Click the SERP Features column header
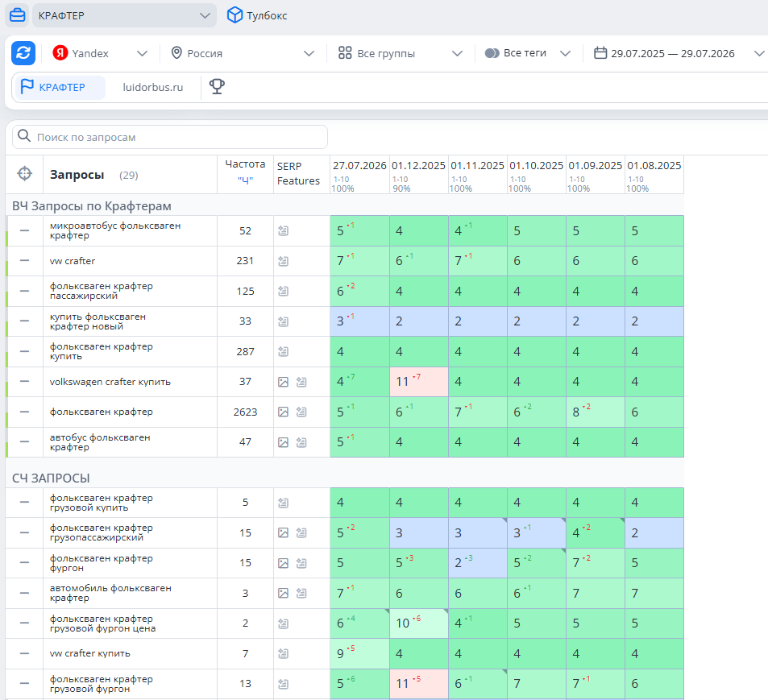This screenshot has height=700, width=768. [x=298, y=173]
